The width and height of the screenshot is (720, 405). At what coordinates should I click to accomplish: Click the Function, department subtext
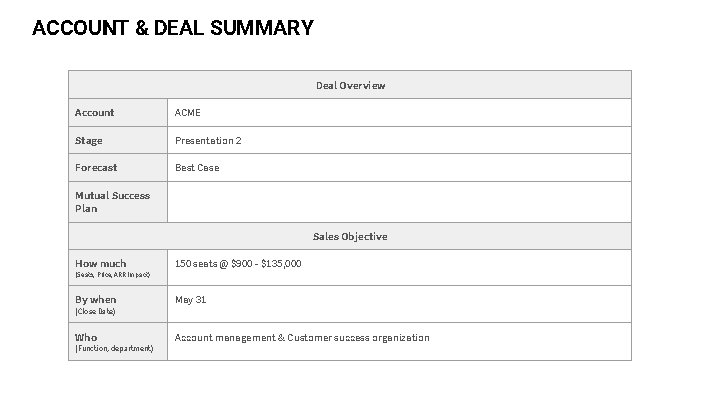point(114,349)
